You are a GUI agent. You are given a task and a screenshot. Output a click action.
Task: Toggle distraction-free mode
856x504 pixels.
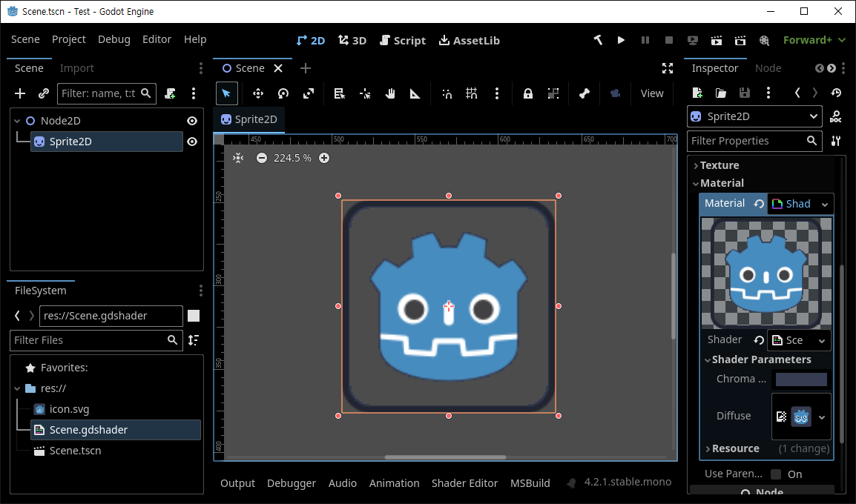pos(667,68)
